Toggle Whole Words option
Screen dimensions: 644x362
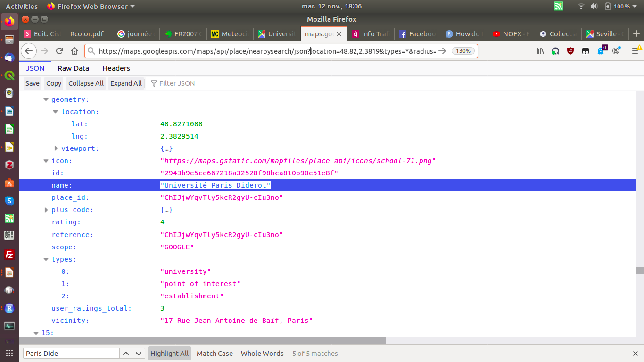262,354
